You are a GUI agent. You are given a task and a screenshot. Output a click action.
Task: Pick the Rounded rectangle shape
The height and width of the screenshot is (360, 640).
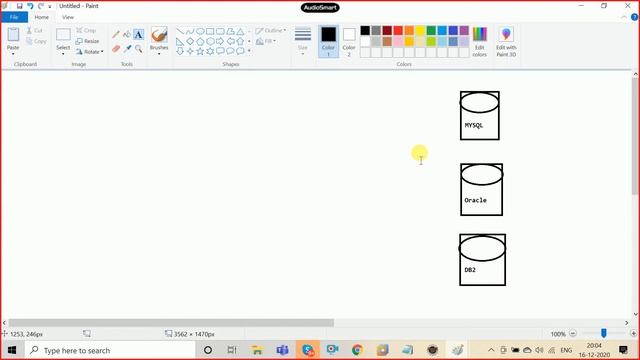(220, 31)
